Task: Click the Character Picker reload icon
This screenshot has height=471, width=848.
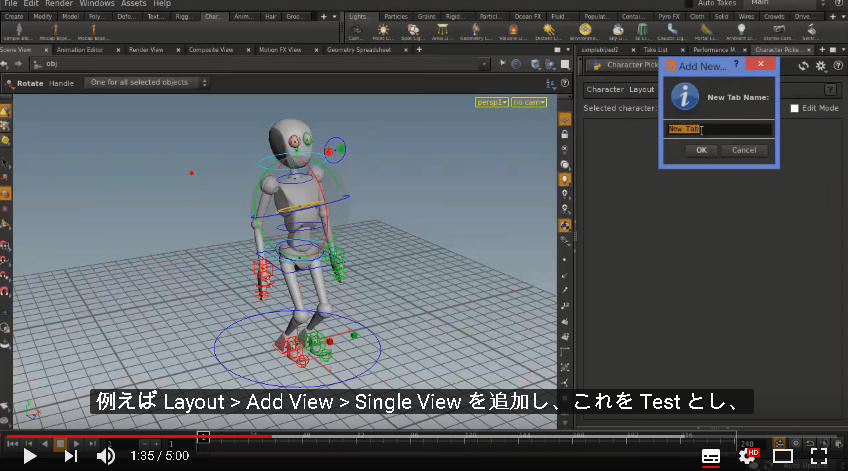Action: tap(804, 65)
